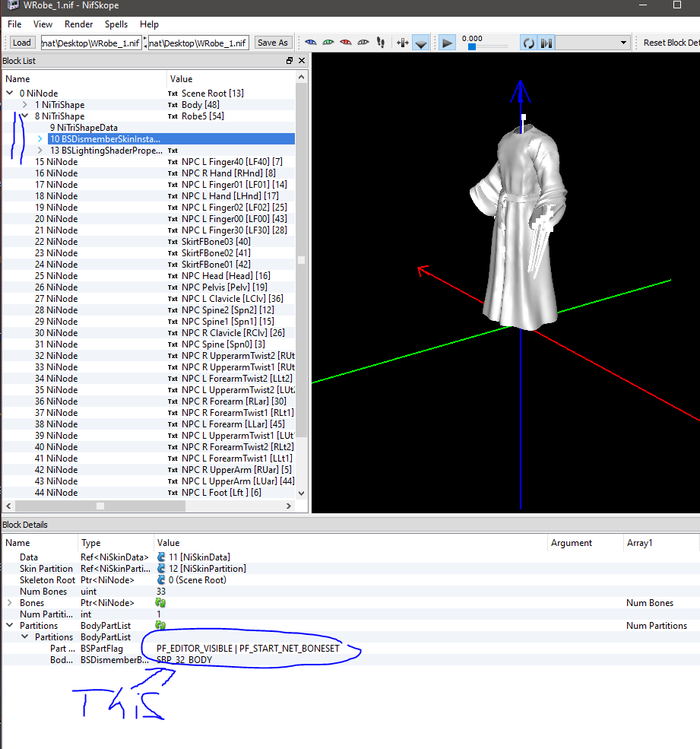Image resolution: width=700 pixels, height=749 pixels.
Task: Click Txt icon beside NPC R UpperArm
Action: point(173,470)
